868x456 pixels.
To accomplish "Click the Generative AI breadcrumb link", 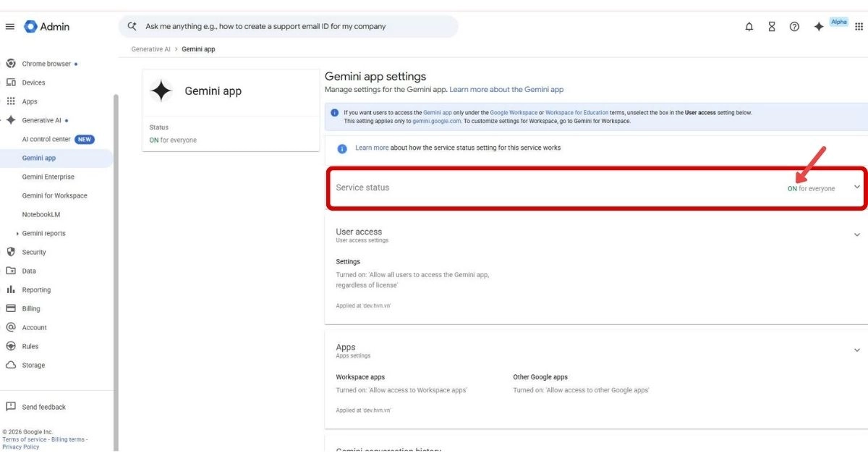I will coord(150,49).
